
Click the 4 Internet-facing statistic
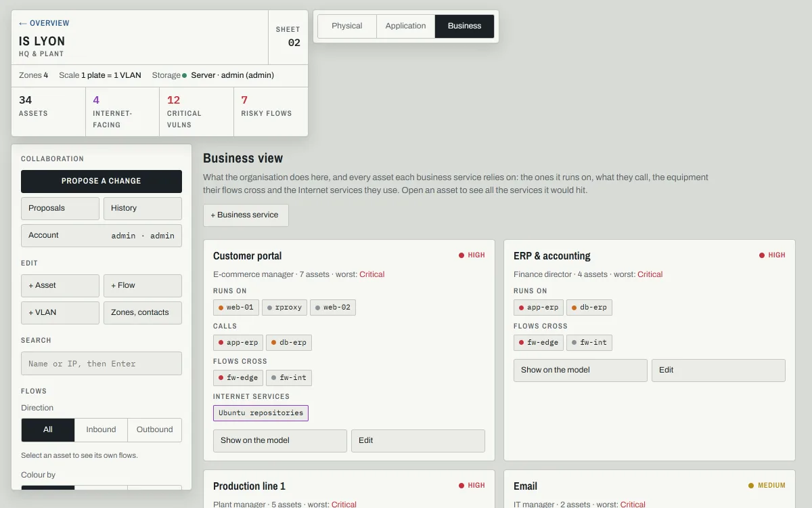click(x=122, y=112)
